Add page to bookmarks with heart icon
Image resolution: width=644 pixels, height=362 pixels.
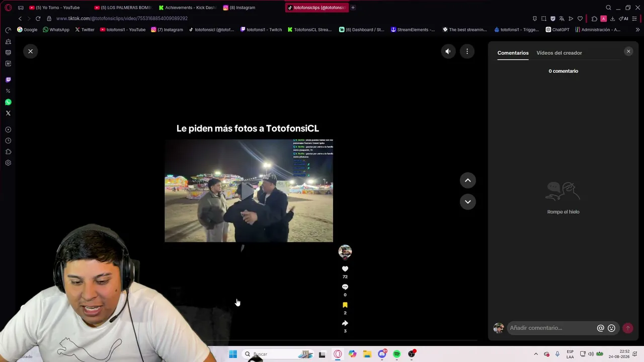pyautogui.click(x=580, y=19)
